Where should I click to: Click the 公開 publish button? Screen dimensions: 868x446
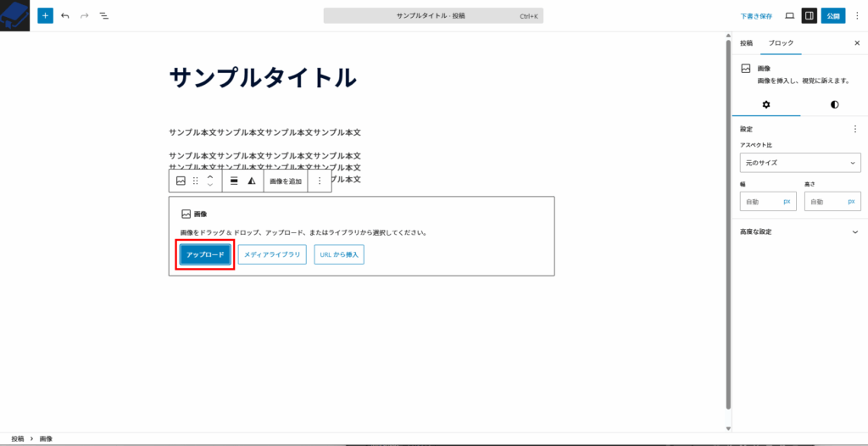833,15
